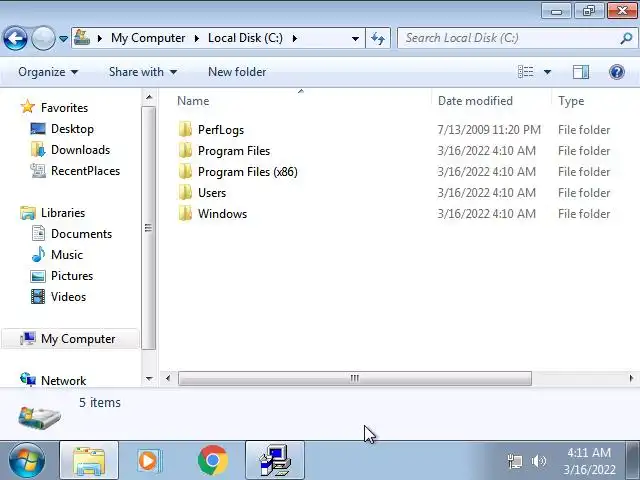
Task: Click the taskbar clock 4:11 AM
Action: point(589,453)
